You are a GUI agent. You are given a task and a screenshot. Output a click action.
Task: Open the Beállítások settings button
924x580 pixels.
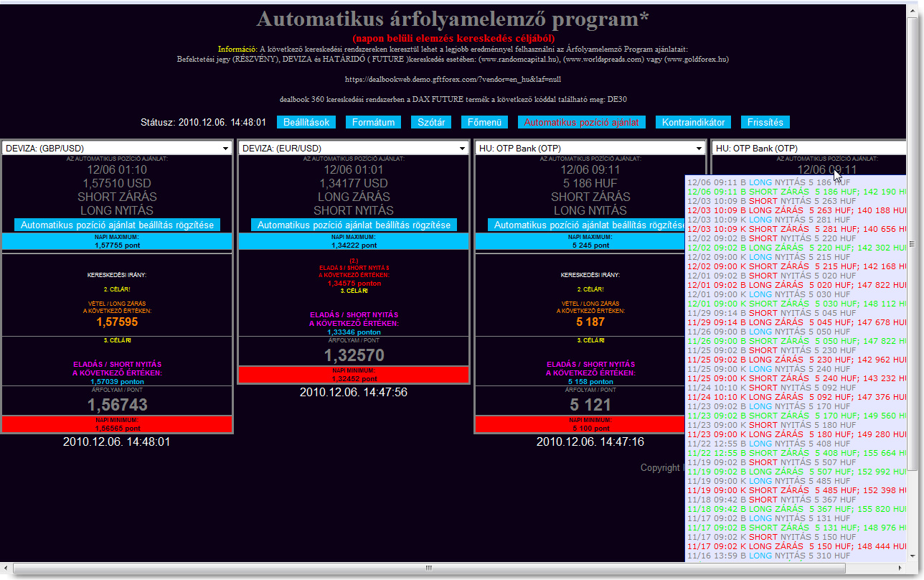[306, 122]
